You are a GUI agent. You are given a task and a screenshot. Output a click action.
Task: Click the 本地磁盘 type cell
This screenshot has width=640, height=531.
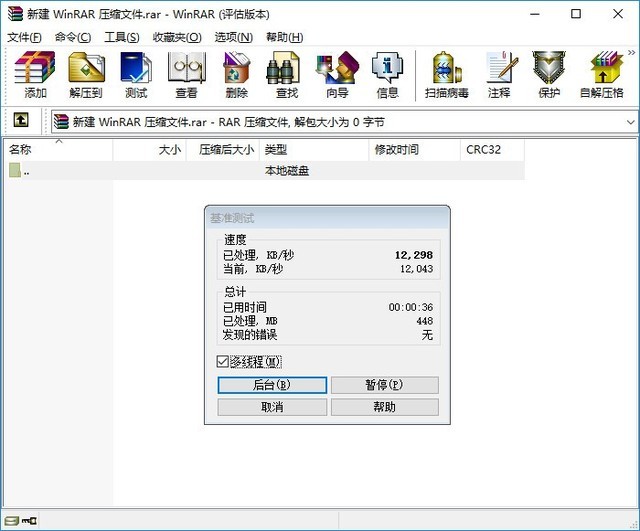click(287, 171)
